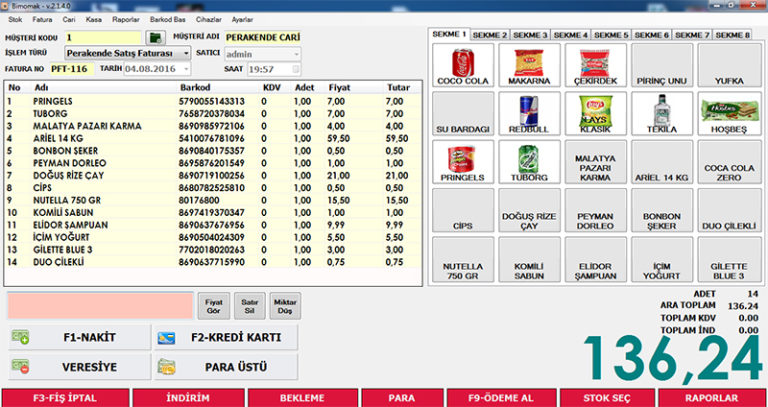
Task: Click the F1-Nakit cash payment button
Action: pyautogui.click(x=80, y=337)
